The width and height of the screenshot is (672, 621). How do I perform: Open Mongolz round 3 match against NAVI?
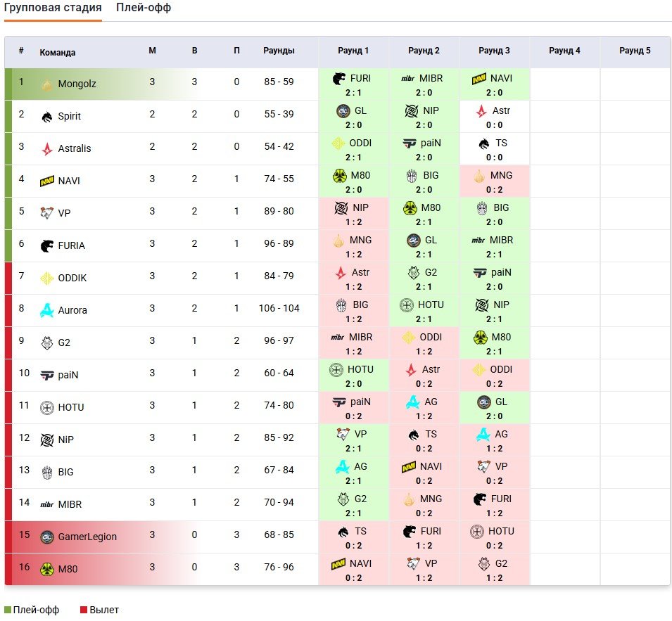click(494, 84)
